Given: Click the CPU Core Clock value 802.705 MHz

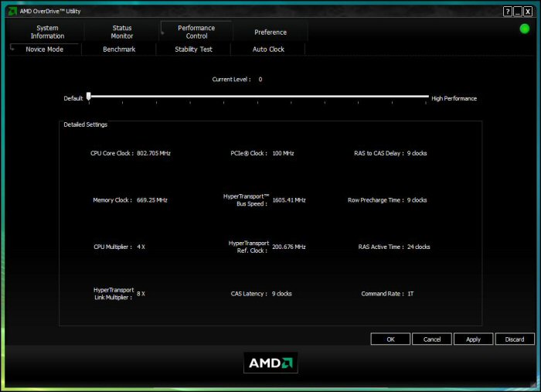Looking at the screenshot, I should [x=154, y=153].
